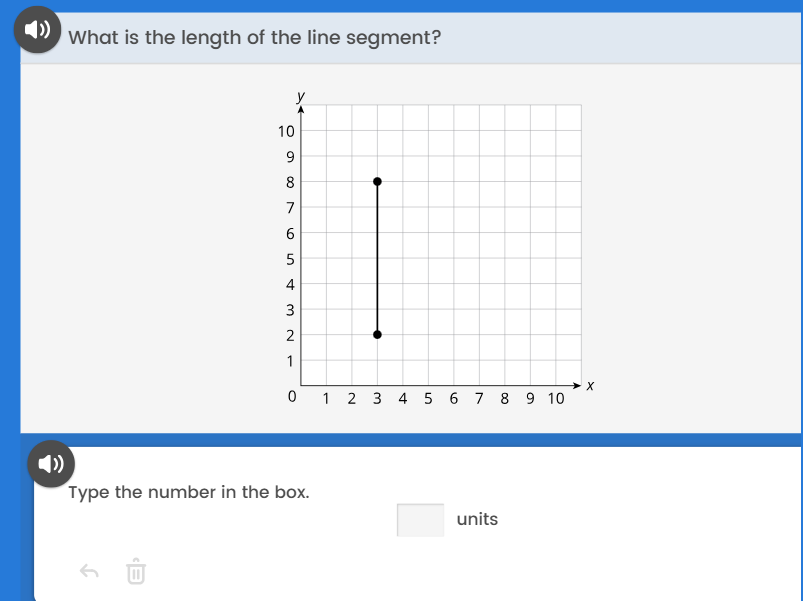Image resolution: width=803 pixels, height=601 pixels.
Task: Click the number 5 on the x-axis
Action: click(428, 398)
